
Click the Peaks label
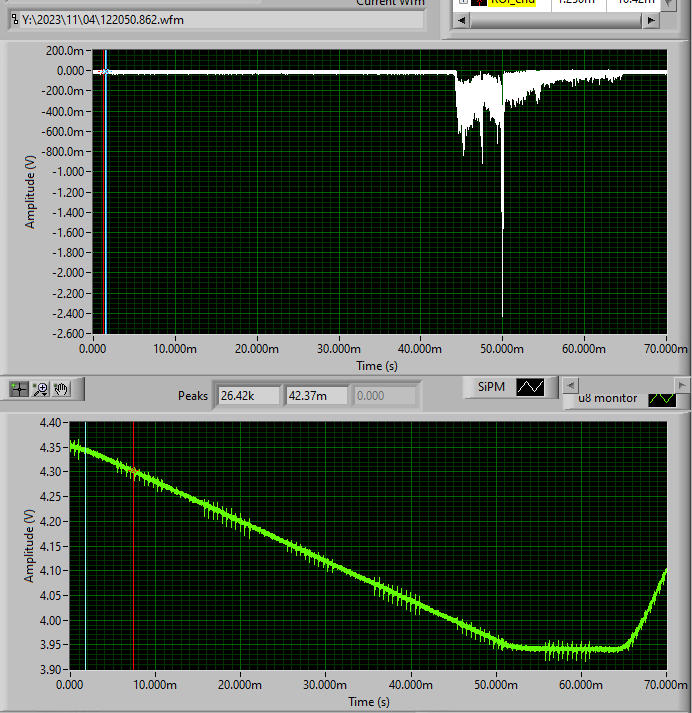tap(193, 396)
